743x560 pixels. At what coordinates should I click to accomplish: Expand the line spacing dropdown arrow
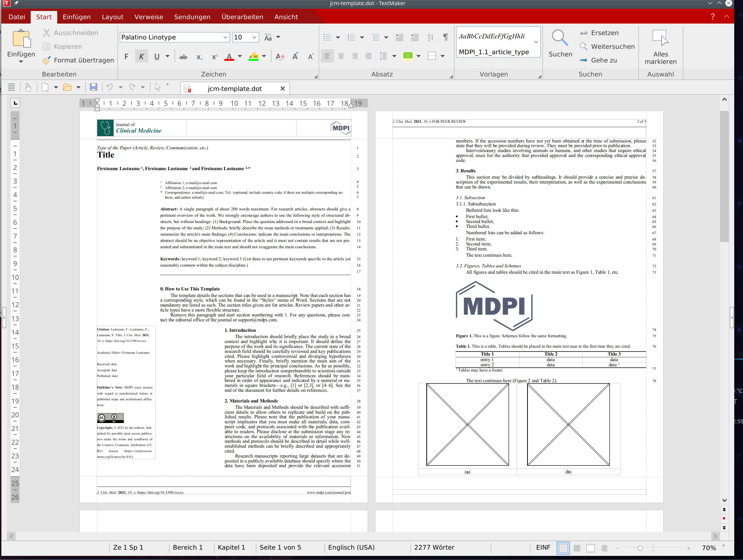pyautogui.click(x=394, y=56)
